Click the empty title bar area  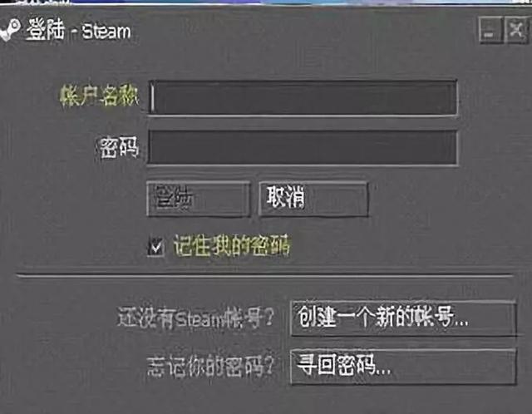[x=305, y=30]
